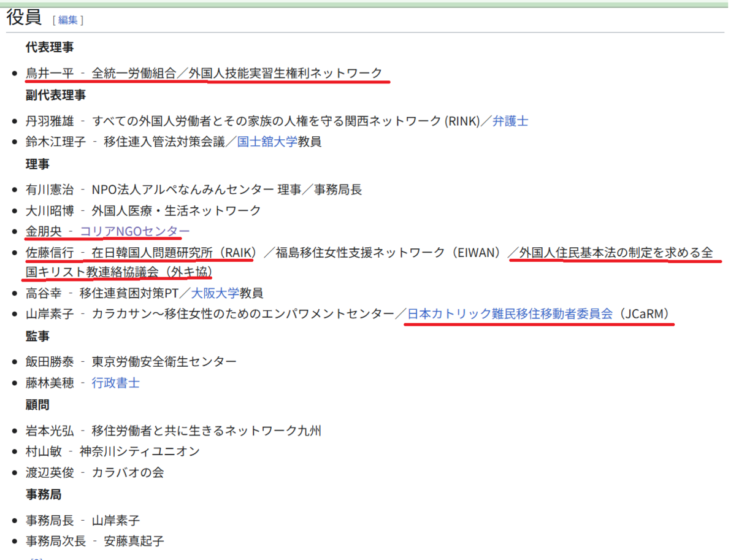Follow the 国士舘大学 link
The image size is (736, 560).
point(267,142)
